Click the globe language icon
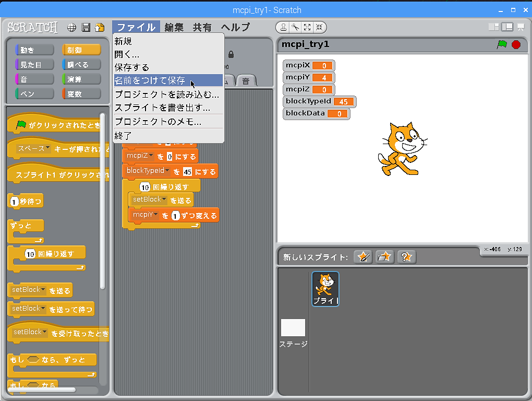 click(x=71, y=28)
